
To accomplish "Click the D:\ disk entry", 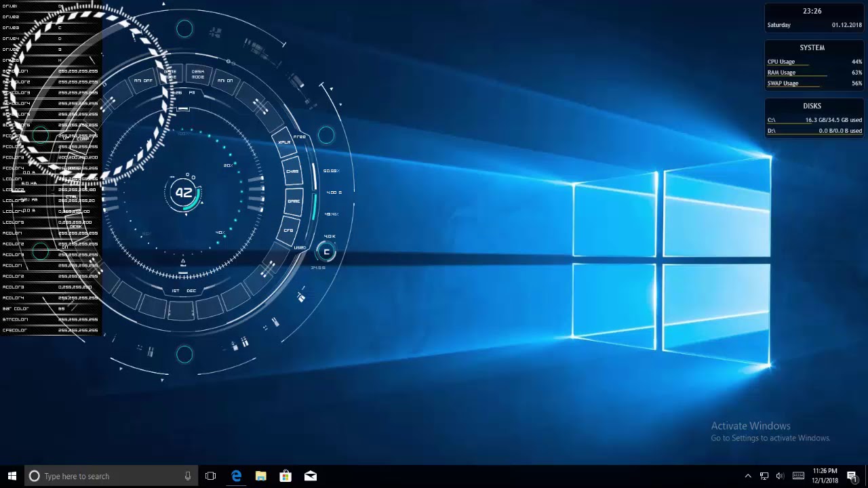I will tap(814, 131).
